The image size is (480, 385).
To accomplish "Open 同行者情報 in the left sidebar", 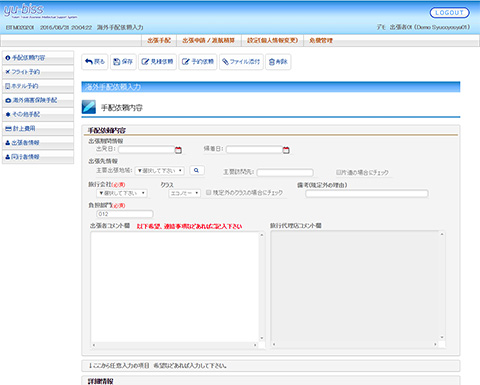I will click(x=38, y=157).
